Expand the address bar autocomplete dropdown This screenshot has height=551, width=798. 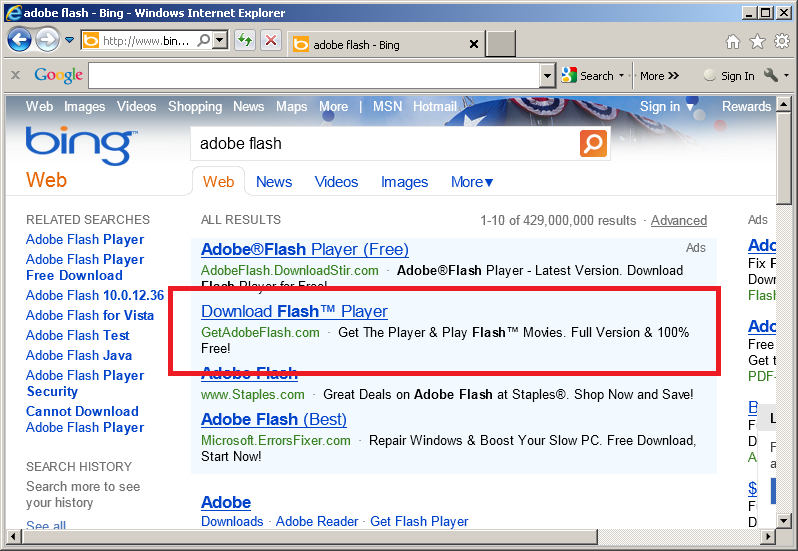(x=220, y=40)
